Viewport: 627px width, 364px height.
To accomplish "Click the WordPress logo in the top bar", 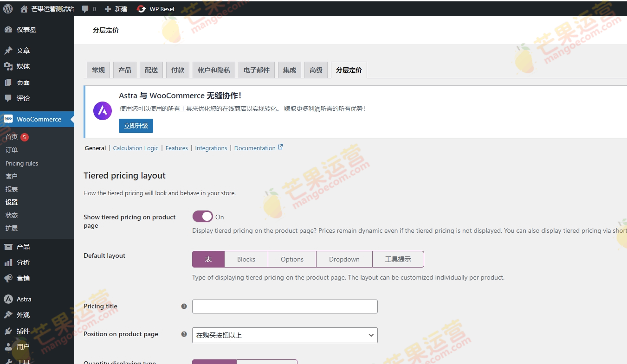I will coord(7,8).
